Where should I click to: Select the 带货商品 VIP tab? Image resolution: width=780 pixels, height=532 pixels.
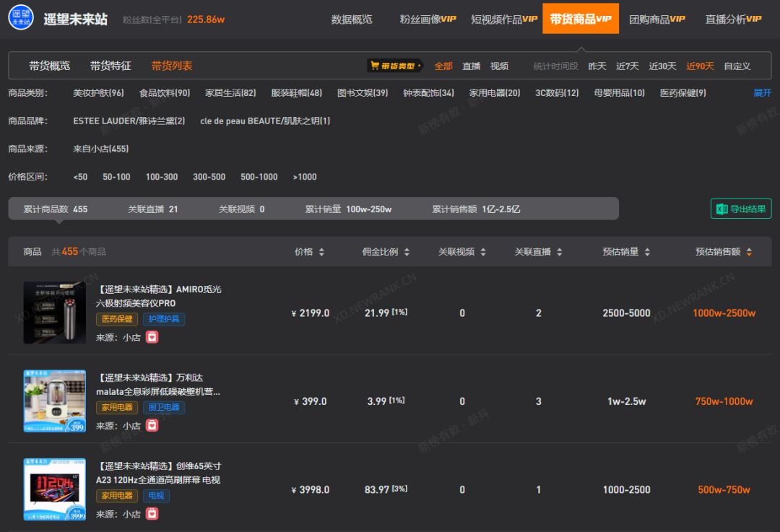coord(581,19)
